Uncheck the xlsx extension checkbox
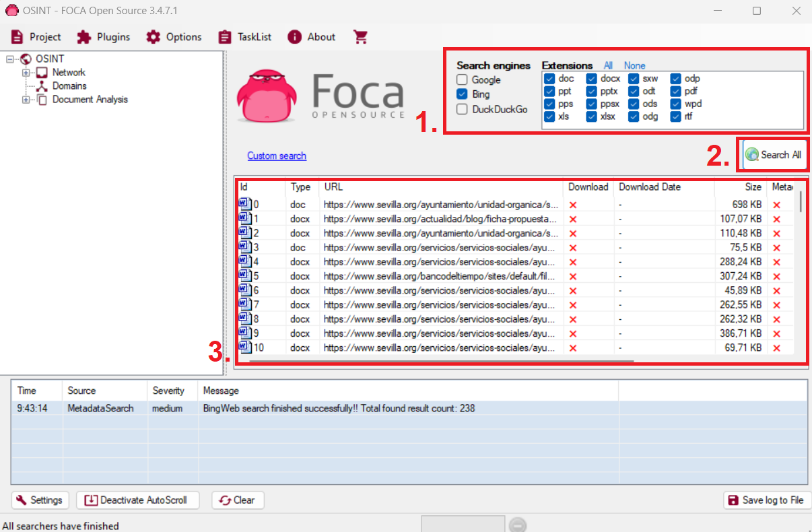Image resolution: width=812 pixels, height=532 pixels. coord(592,117)
